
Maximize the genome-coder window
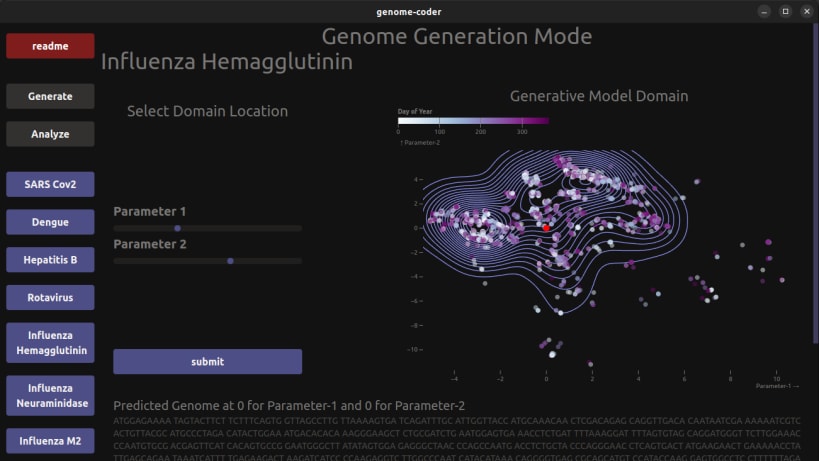pos(785,11)
